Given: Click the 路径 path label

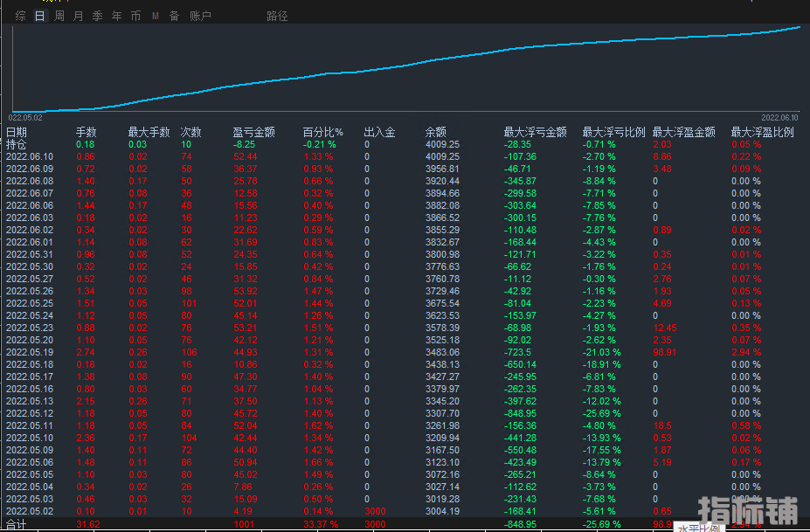Looking at the screenshot, I should point(277,16).
